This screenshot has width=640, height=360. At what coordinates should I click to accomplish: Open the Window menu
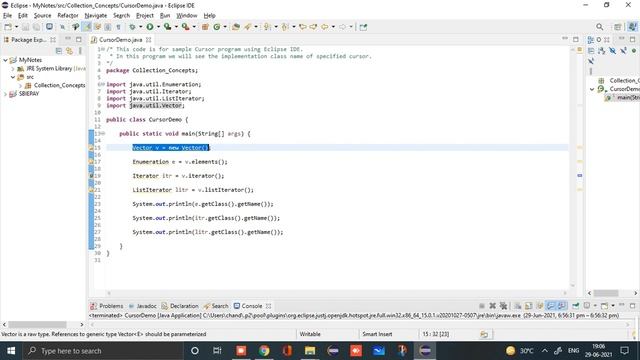pos(187,16)
